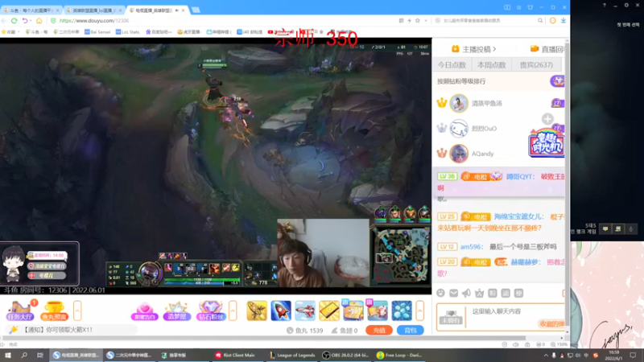Image resolution: width=644 pixels, height=362 pixels.
Task: Click the 充值 recharge button
Action: point(378,331)
